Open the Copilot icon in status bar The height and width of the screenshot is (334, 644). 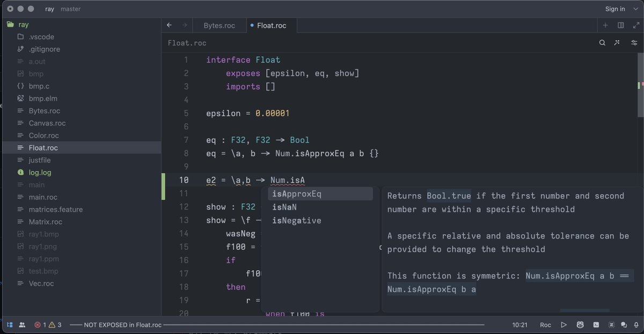click(580, 325)
